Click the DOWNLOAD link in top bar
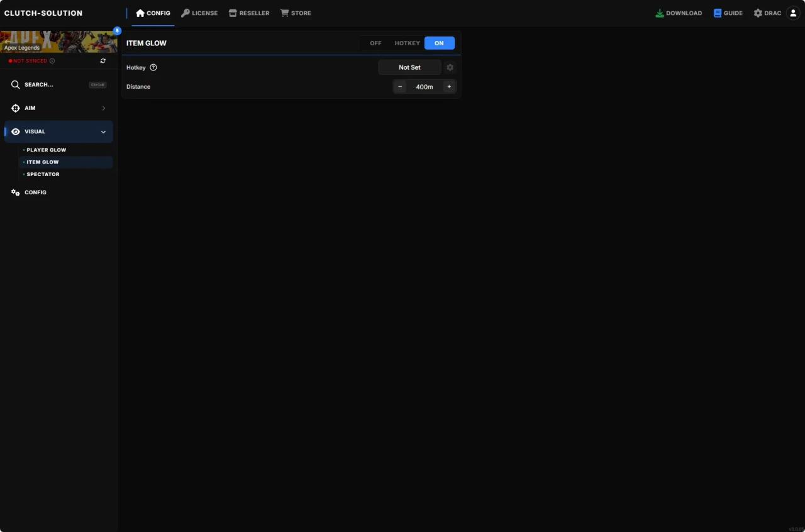Screen dimensions: 805x532 [x=679, y=13]
